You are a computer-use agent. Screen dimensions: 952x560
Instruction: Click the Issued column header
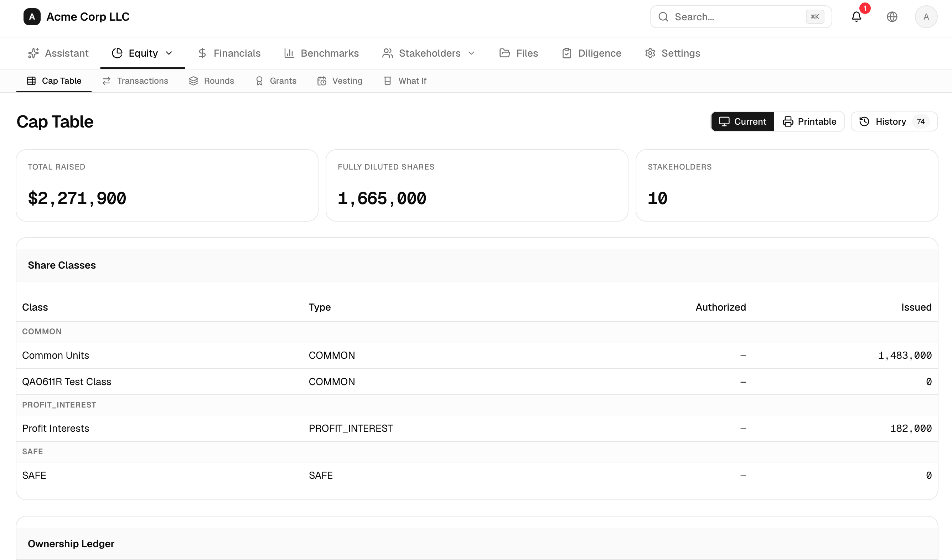tap(916, 307)
